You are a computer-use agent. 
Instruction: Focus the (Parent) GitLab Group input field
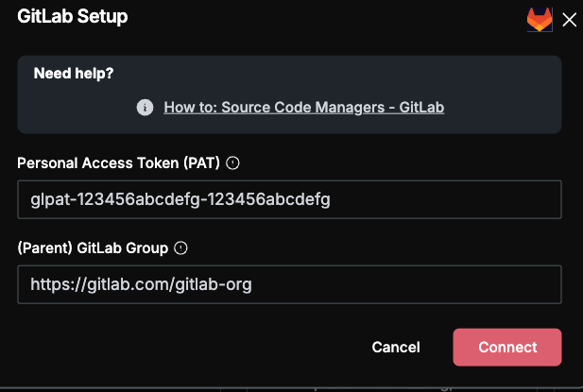(289, 284)
